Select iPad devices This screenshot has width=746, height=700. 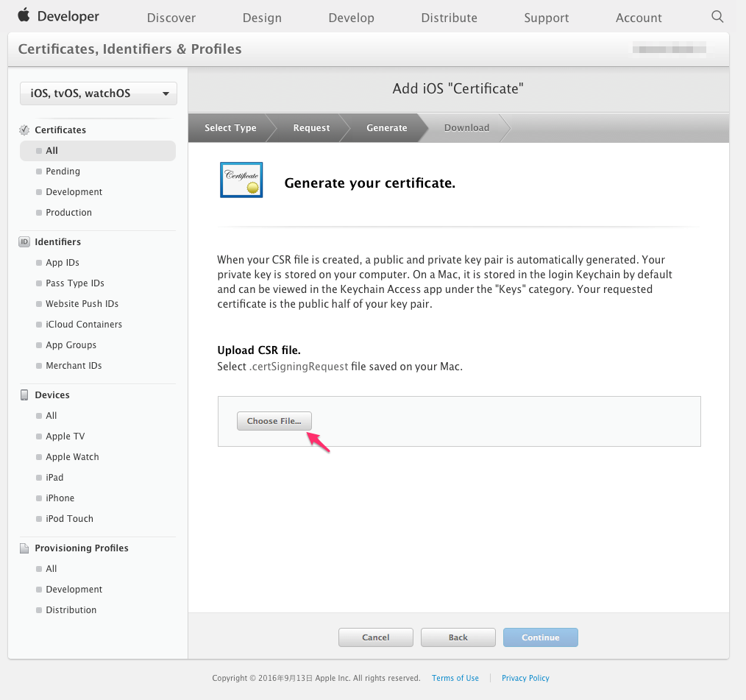pos(54,477)
